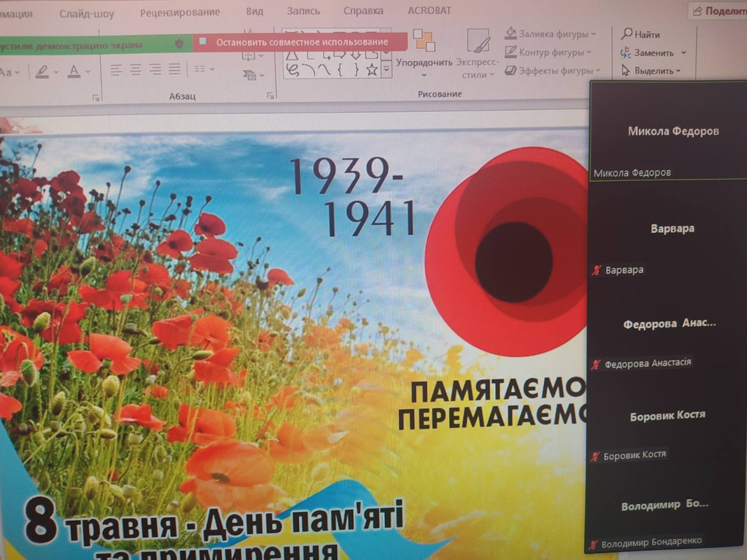
Task: Open Контур фигуры shape outline menu
Action: pyautogui.click(x=548, y=52)
